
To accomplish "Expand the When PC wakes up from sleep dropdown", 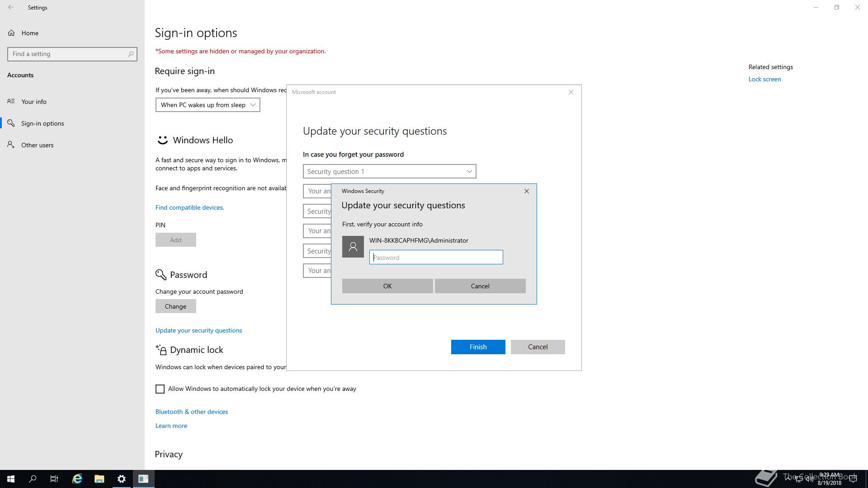I will [x=208, y=105].
